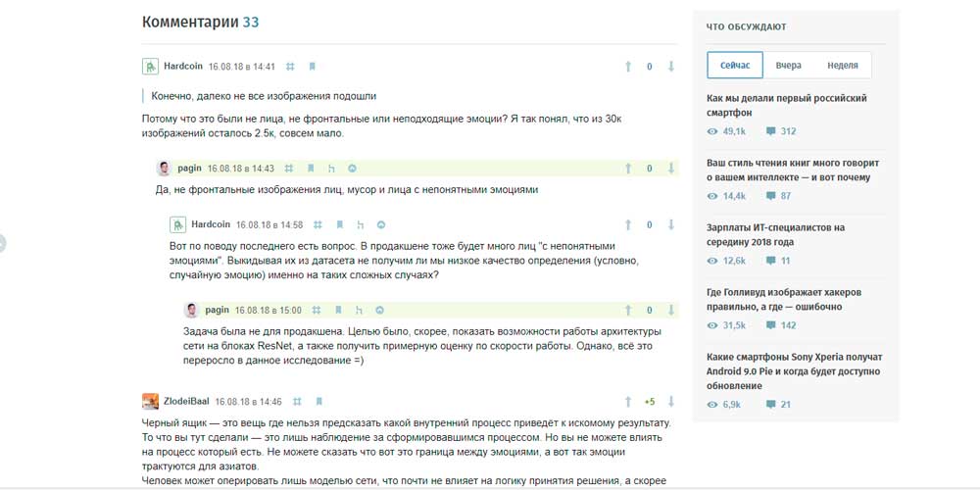Screen dimensions: 980x490
Task: Jump to parent from pagin's 14:43 comment
Action: coord(352,169)
